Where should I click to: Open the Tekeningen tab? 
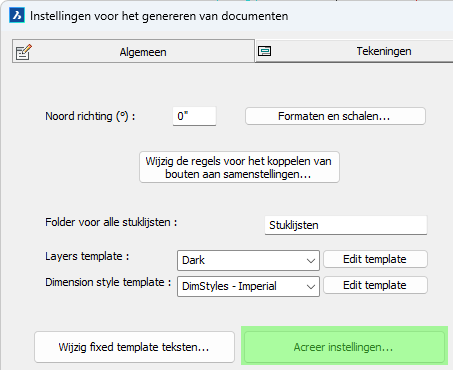(354, 51)
